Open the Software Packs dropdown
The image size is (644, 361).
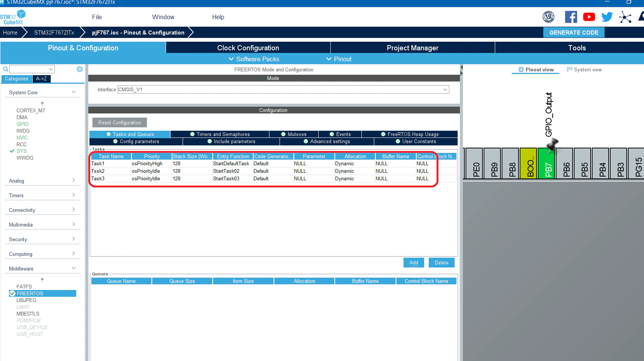pyautogui.click(x=254, y=59)
